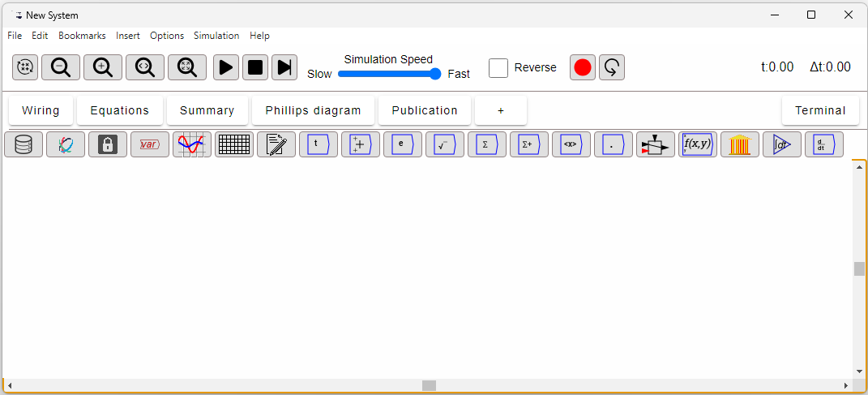868x395 pixels.
Task: Open the Insert menu
Action: point(128,36)
